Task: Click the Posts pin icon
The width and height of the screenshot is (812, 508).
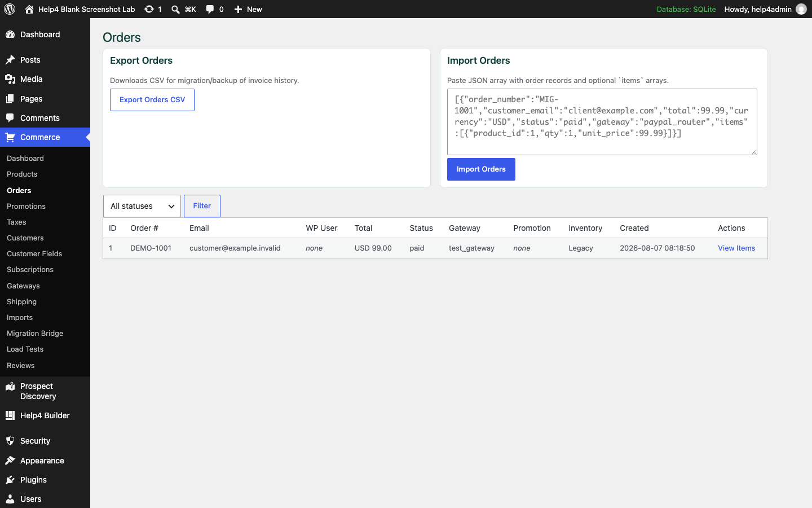Action: tap(10, 60)
